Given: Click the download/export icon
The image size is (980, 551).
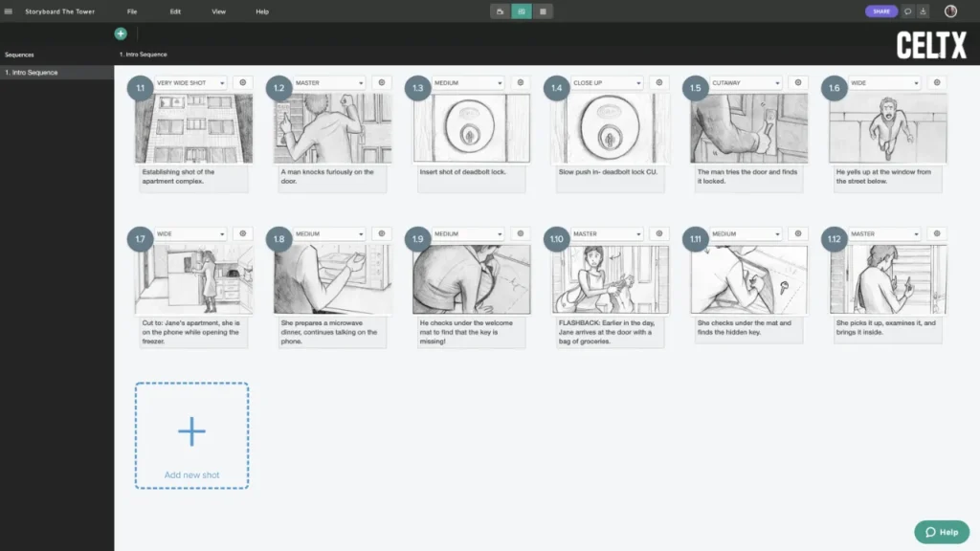Looking at the screenshot, I should pos(922,11).
